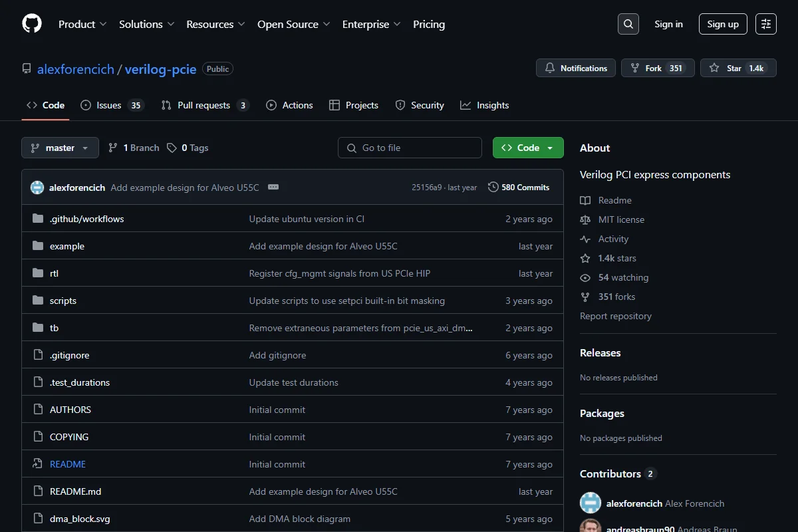Switch to the Issues tab
This screenshot has height=532, width=798.
(112, 105)
